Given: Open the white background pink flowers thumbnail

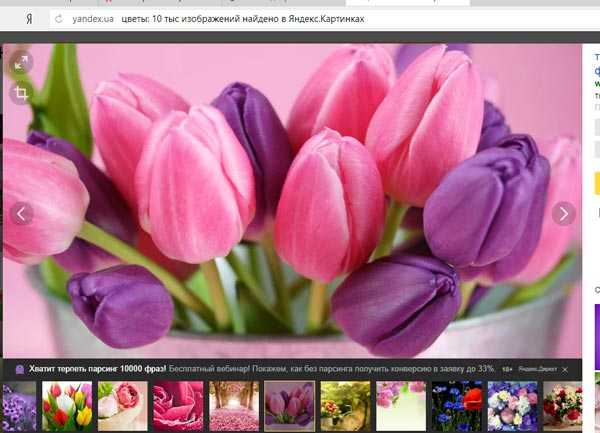Looking at the screenshot, I should click(x=401, y=406).
